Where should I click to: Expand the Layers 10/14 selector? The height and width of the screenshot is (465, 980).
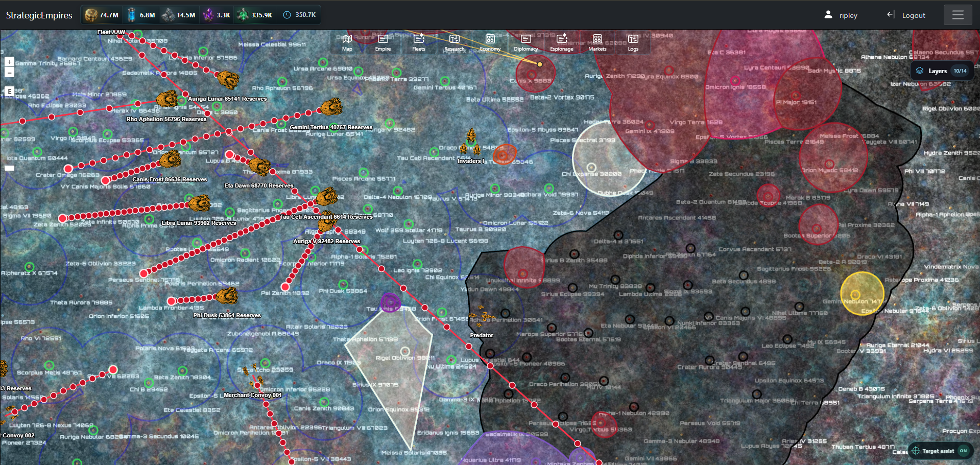coord(941,71)
